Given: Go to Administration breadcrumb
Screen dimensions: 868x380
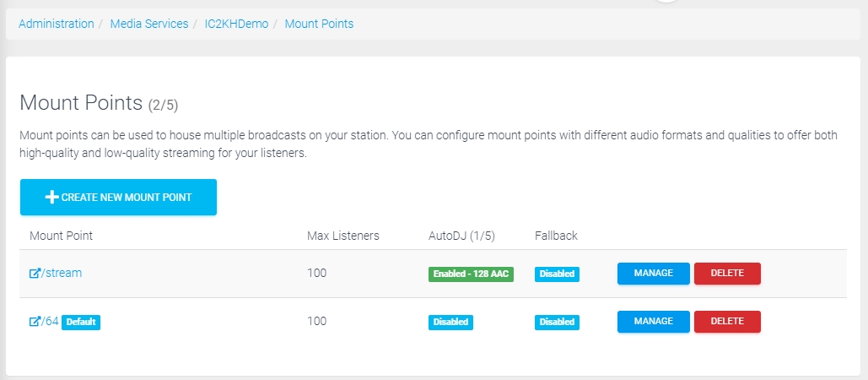Looking at the screenshot, I should pyautogui.click(x=57, y=24).
